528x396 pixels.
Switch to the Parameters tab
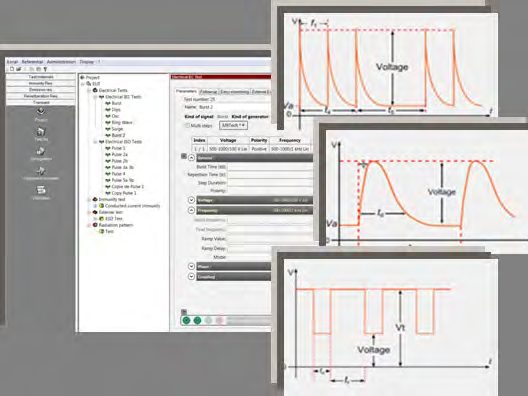[x=187, y=91]
